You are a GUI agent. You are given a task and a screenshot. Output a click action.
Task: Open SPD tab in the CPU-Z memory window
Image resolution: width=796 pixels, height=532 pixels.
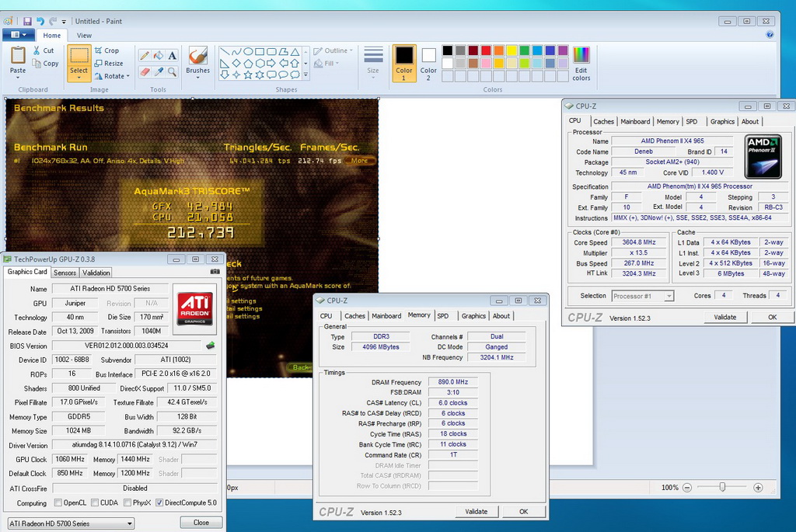(x=443, y=315)
